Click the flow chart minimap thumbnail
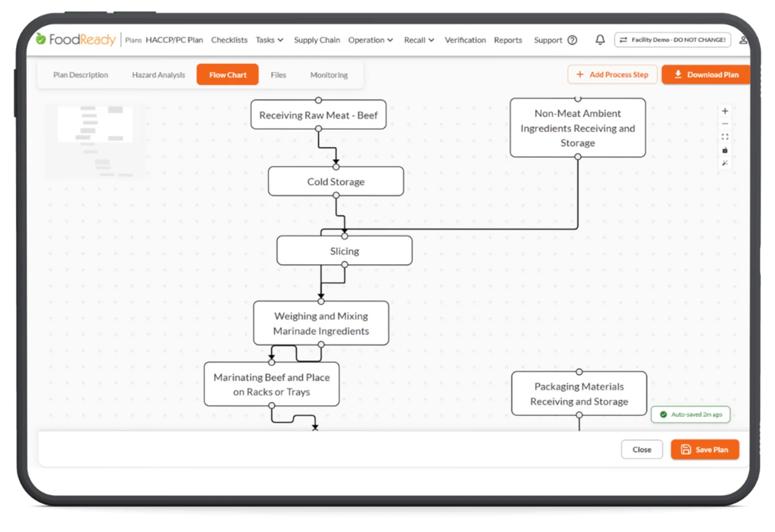Screen dimensions: 775x532 point(95,141)
